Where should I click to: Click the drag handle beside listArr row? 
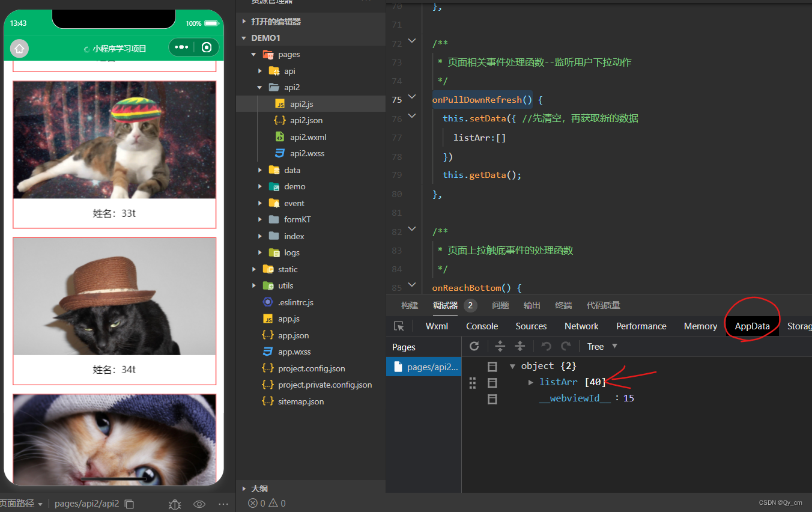473,383
